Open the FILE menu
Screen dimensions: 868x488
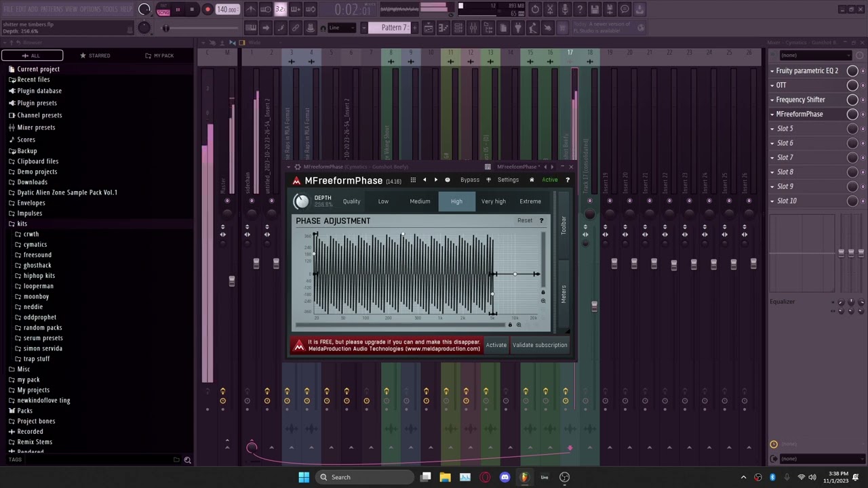tap(9, 9)
